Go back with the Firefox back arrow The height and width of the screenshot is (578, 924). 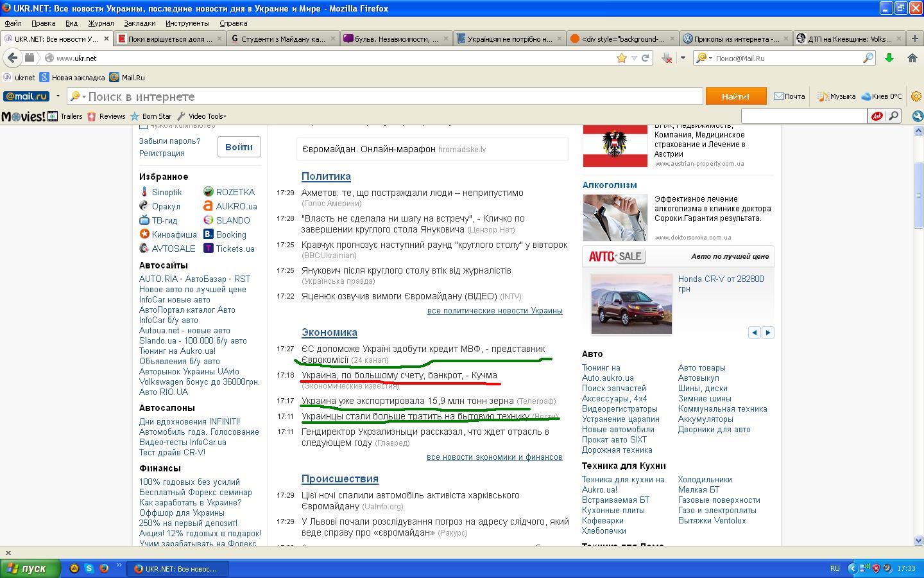click(x=12, y=58)
